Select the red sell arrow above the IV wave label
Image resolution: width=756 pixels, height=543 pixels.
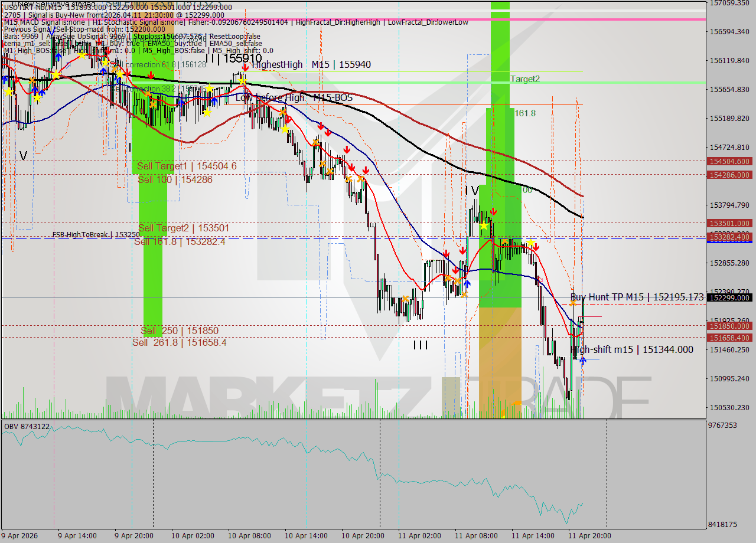[494, 211]
